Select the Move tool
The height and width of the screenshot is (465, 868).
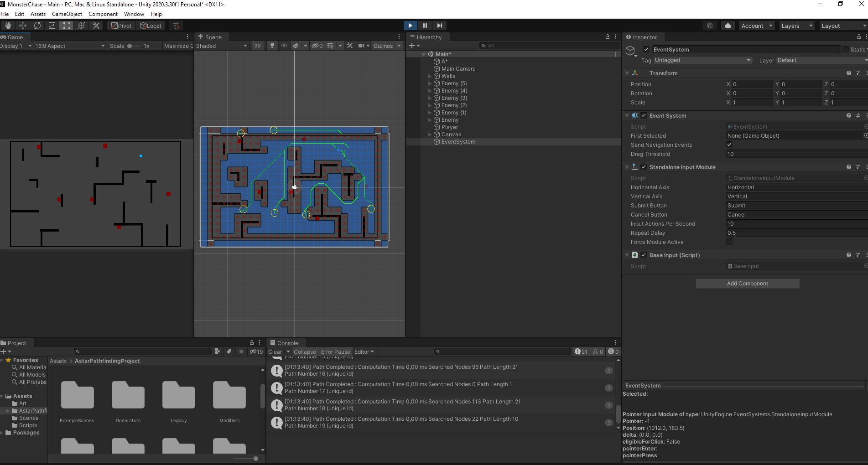tap(22, 26)
